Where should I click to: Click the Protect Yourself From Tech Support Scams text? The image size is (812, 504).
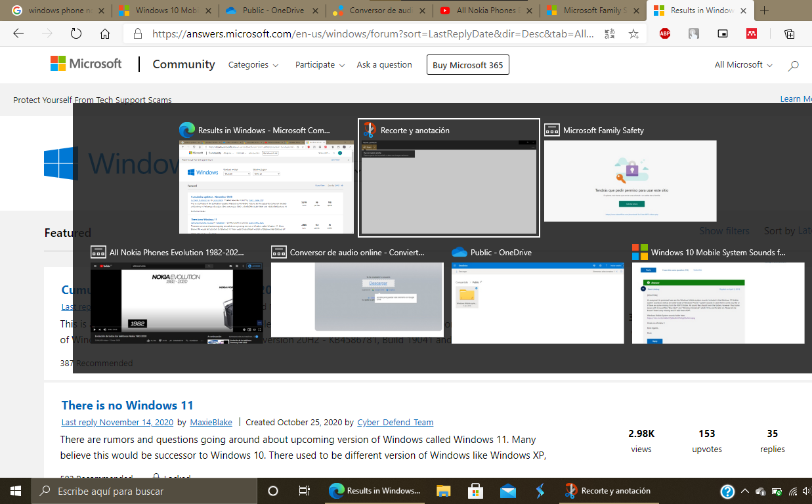click(x=93, y=100)
